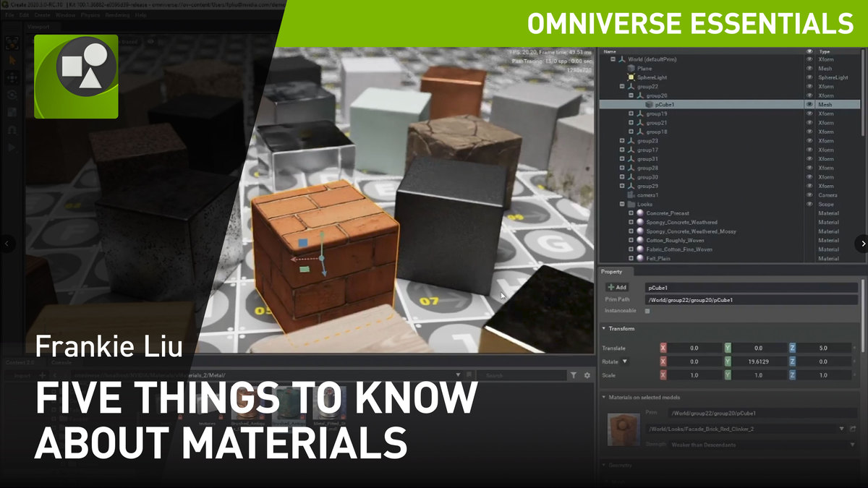Click the SphereLight icon in stage tree

tap(631, 77)
